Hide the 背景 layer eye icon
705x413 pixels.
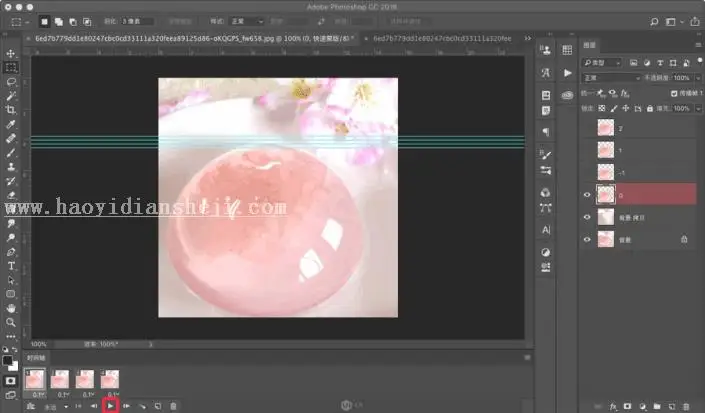(587, 240)
